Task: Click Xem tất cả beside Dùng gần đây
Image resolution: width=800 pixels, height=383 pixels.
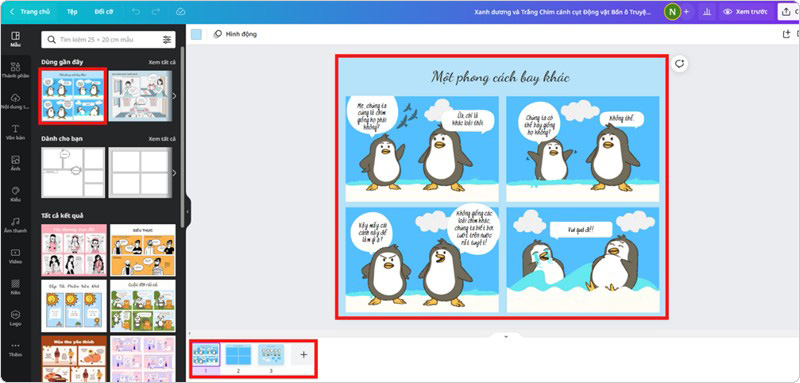Action: [x=162, y=62]
